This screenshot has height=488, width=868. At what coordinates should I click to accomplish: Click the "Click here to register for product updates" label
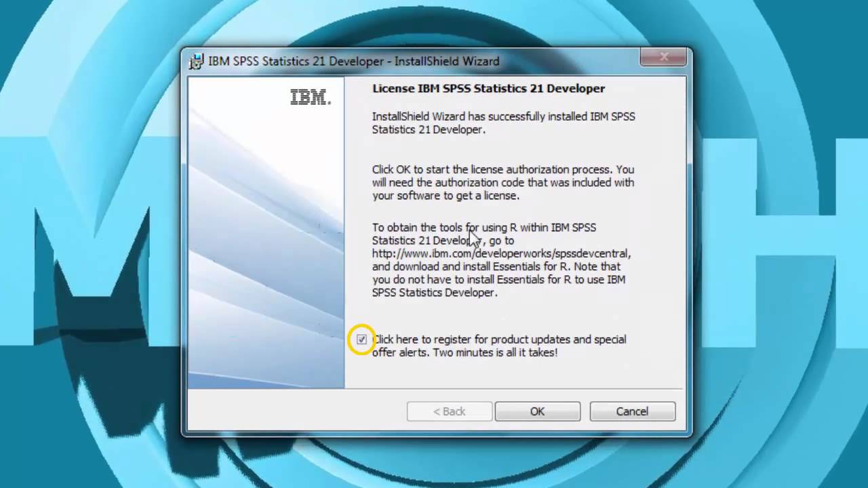499,346
